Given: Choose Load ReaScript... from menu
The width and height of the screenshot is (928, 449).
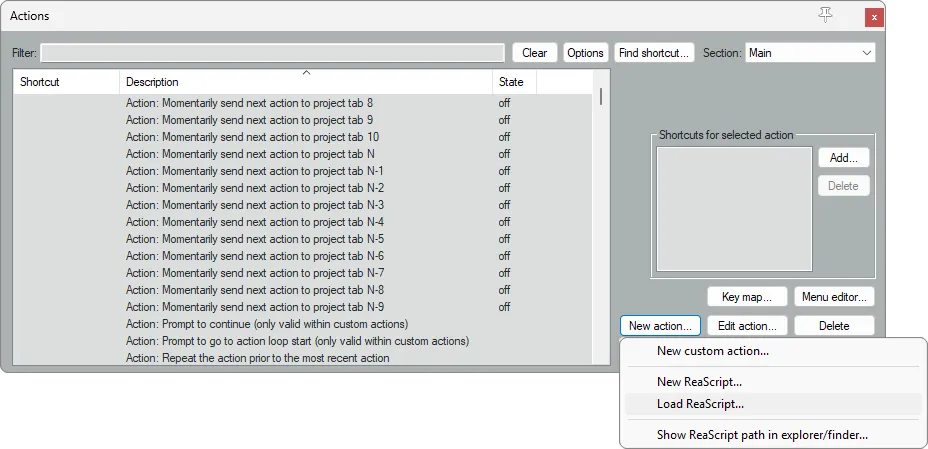Looking at the screenshot, I should coord(773,405).
